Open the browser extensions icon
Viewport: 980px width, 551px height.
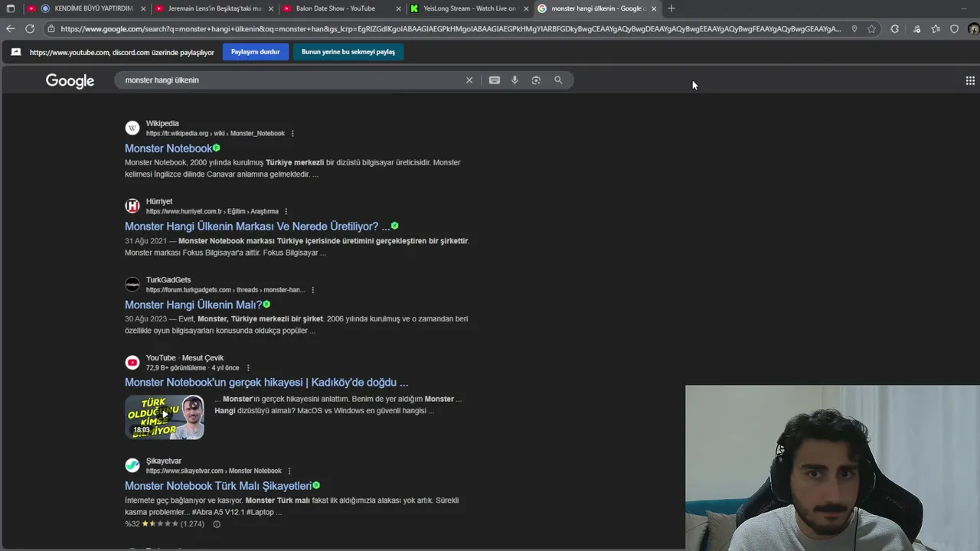click(x=894, y=29)
